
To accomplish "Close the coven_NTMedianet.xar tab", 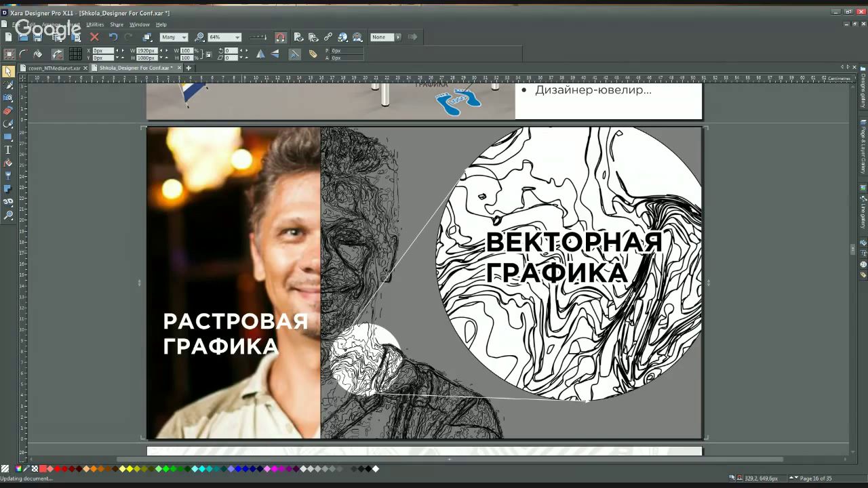I will pos(85,68).
